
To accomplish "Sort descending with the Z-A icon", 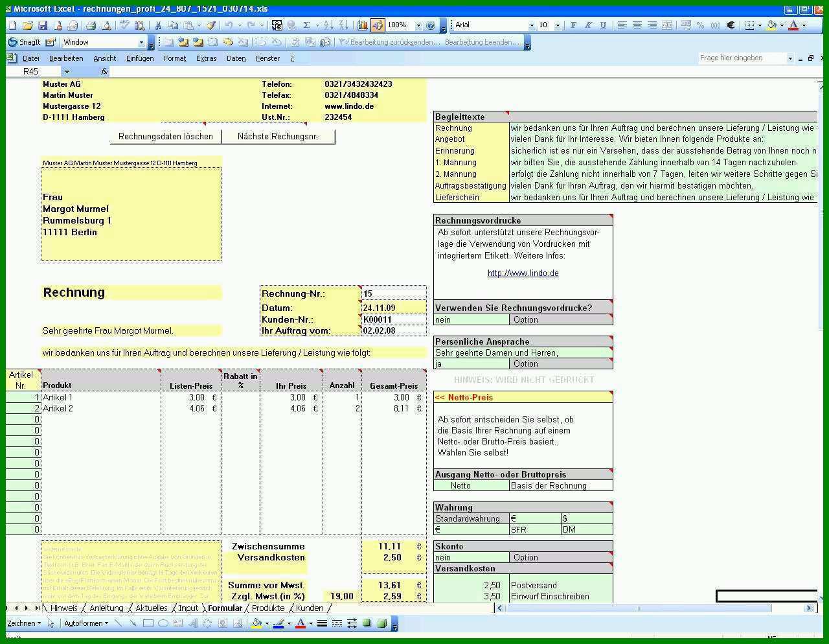I will (343, 25).
